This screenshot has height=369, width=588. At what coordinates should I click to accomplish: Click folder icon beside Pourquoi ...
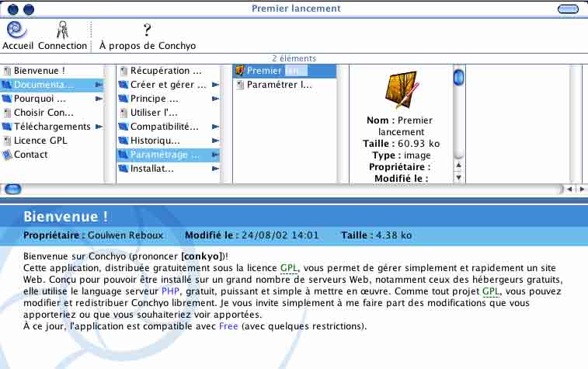(x=7, y=99)
